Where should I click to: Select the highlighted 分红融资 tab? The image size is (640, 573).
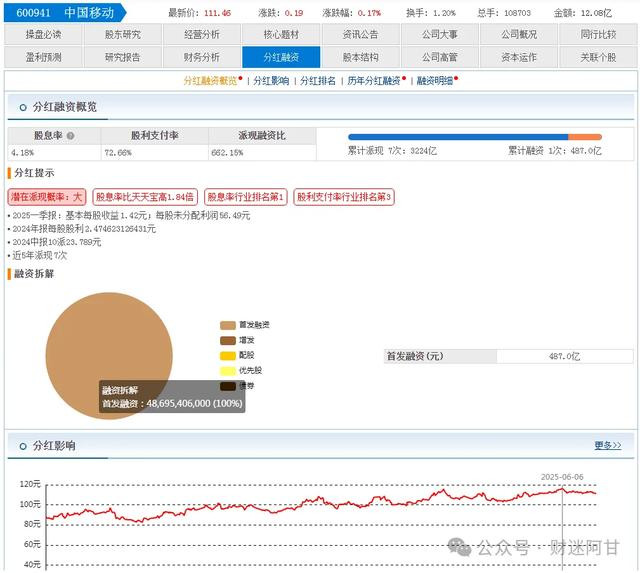click(x=281, y=57)
